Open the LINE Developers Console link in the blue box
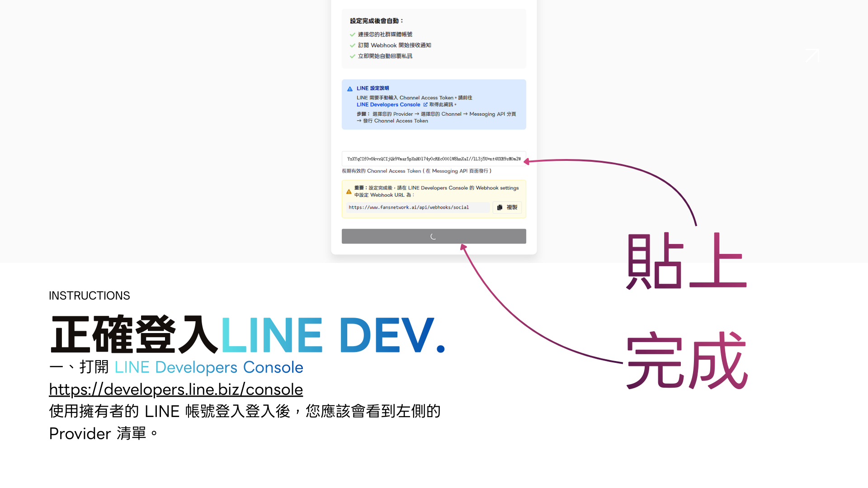The image size is (868, 488). pyautogui.click(x=388, y=105)
